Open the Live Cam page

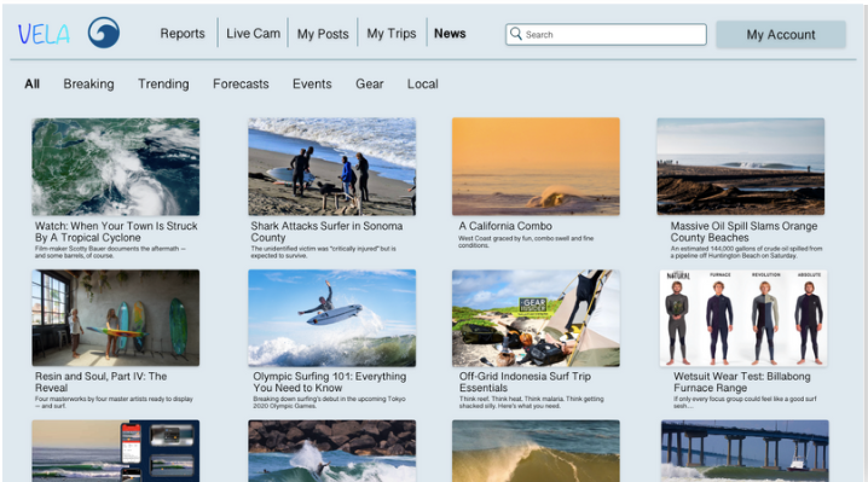(253, 34)
